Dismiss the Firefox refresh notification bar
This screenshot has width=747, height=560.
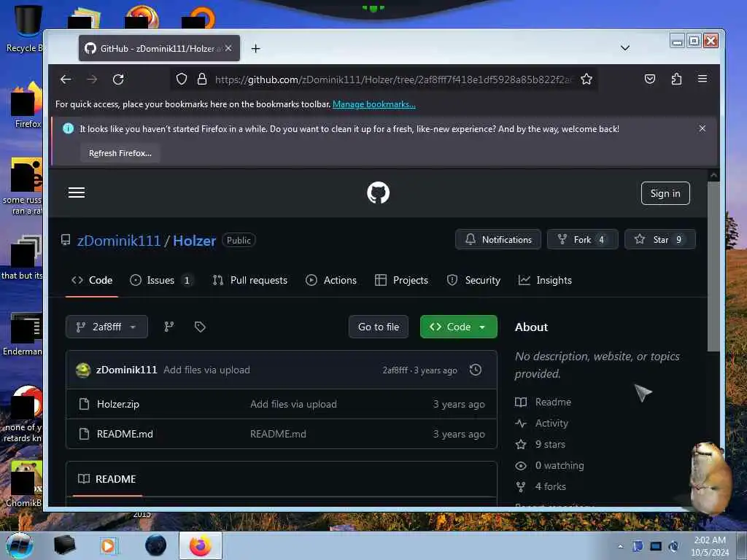703,128
